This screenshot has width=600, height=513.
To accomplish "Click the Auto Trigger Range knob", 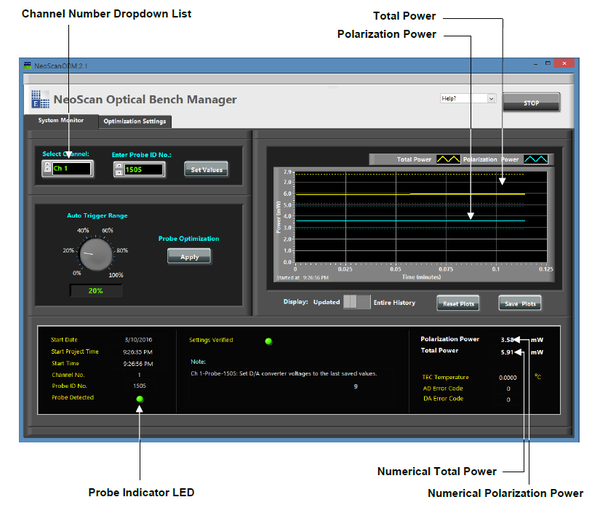I will point(97,255).
